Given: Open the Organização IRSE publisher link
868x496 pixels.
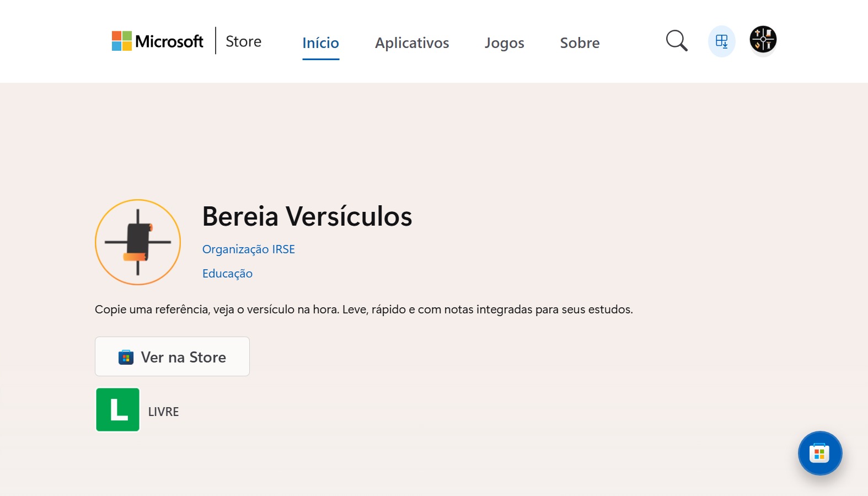Looking at the screenshot, I should click(248, 249).
